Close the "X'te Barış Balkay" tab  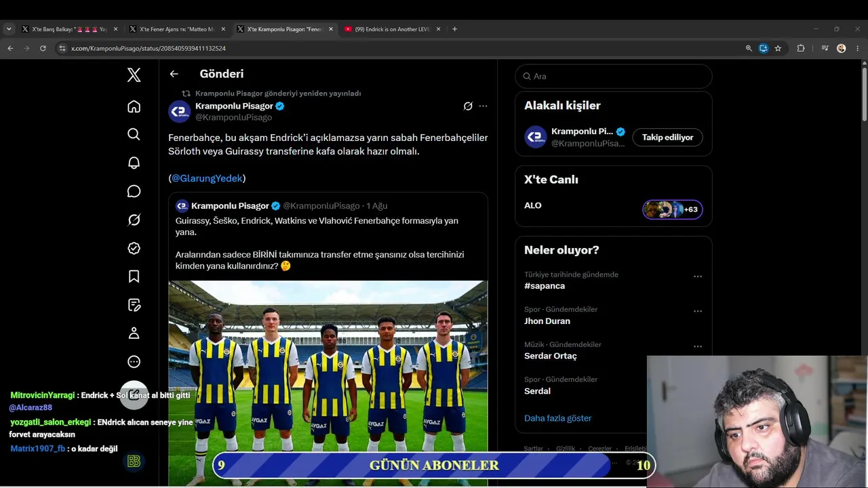coord(115,29)
